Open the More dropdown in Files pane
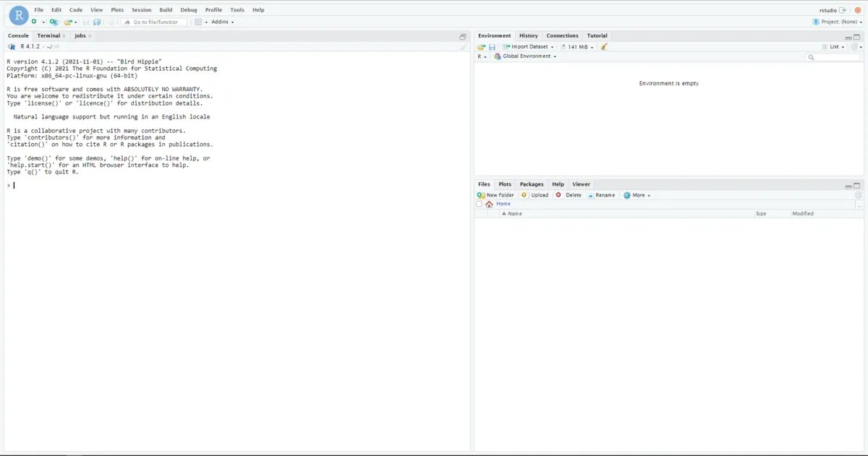868x456 pixels. pyautogui.click(x=637, y=195)
